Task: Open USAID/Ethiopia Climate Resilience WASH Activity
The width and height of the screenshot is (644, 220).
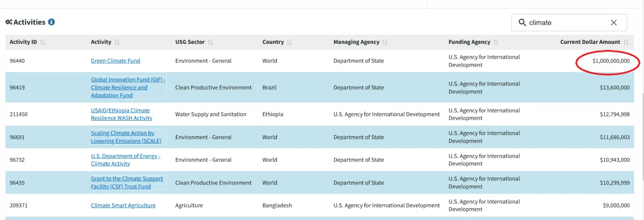Action: (x=121, y=114)
